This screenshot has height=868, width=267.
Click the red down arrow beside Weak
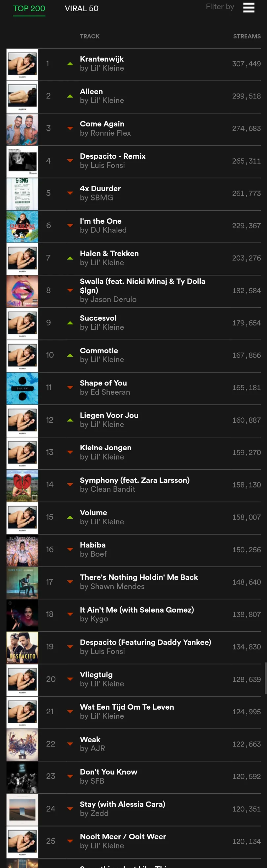pyautogui.click(x=70, y=744)
